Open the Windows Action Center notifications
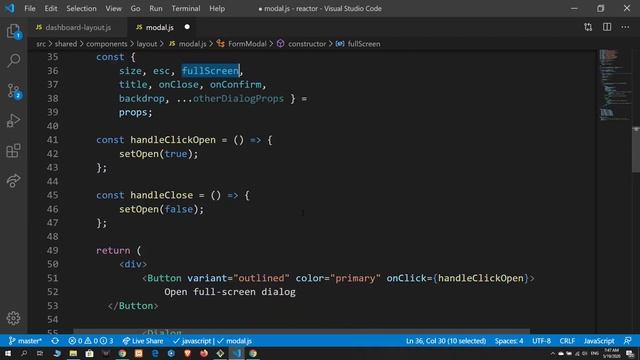Viewport: 640px width, 360px height. 631,353
